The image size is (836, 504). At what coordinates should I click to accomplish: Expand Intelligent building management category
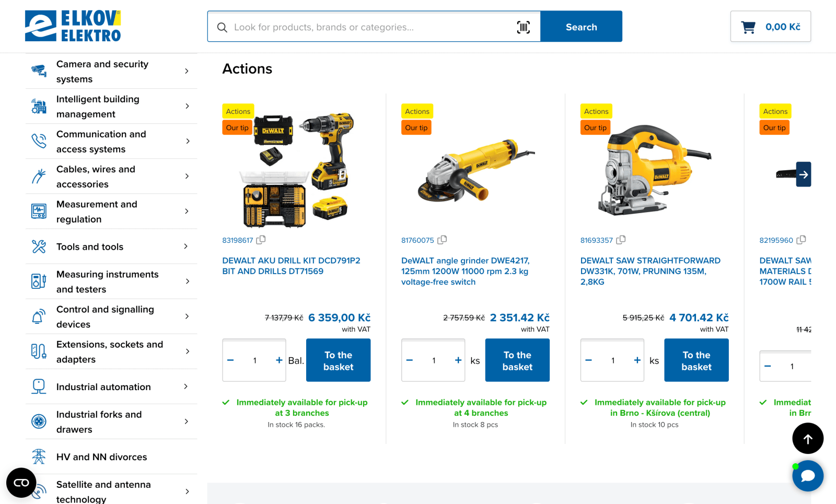187,106
